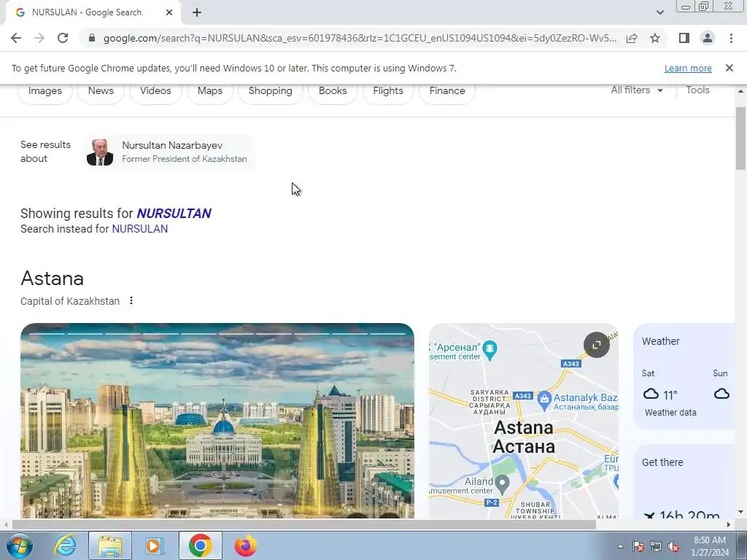Click the Action Center flag icon
This screenshot has height=560, width=747.
click(638, 546)
